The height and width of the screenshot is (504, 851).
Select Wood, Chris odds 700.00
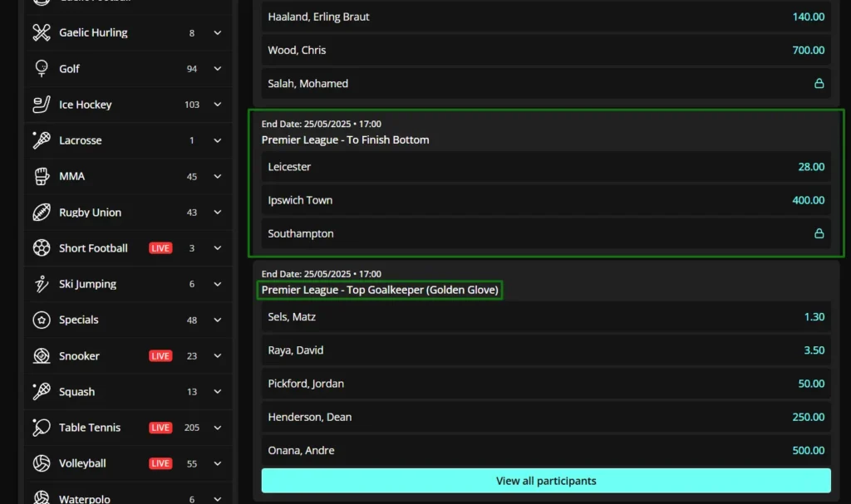coord(808,50)
